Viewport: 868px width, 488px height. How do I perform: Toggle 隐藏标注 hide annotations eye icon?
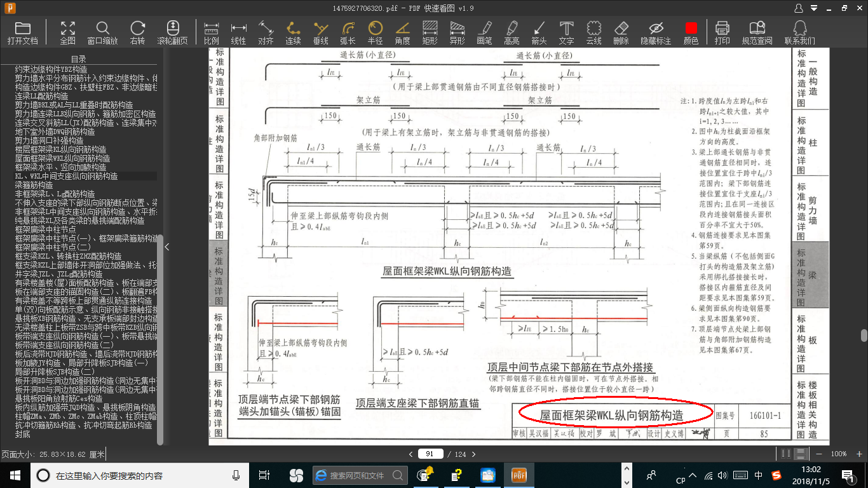click(x=656, y=33)
